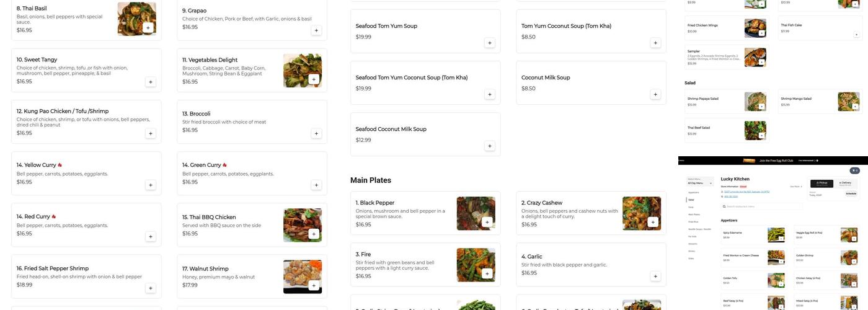Open the All Day Menu dropdown
Image resolution: width=868 pixels, height=310 pixels.
700,183
